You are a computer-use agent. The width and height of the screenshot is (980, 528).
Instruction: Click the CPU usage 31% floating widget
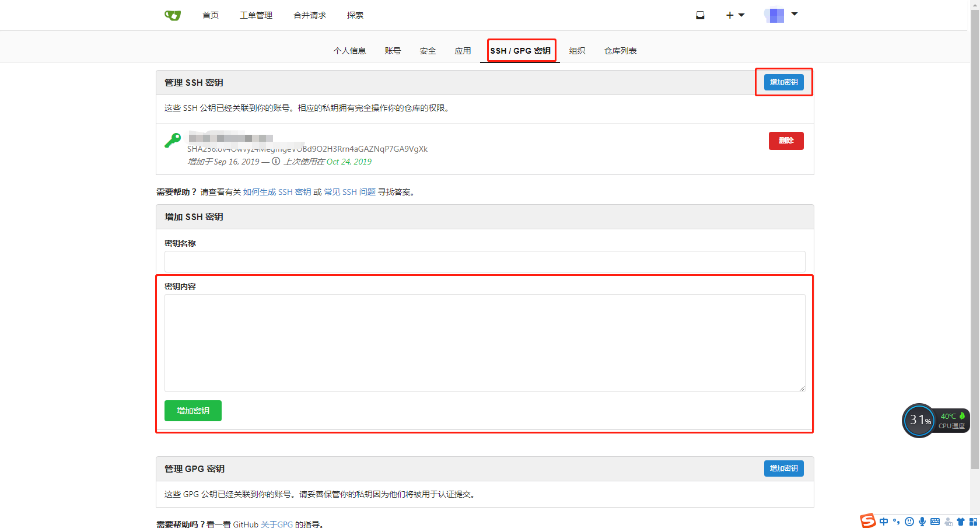click(919, 420)
